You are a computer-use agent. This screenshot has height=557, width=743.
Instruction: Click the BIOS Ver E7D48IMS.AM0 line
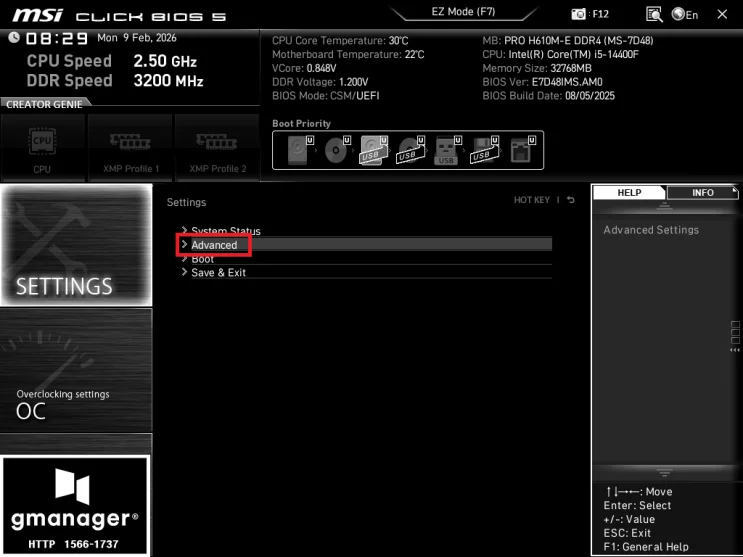(x=543, y=82)
